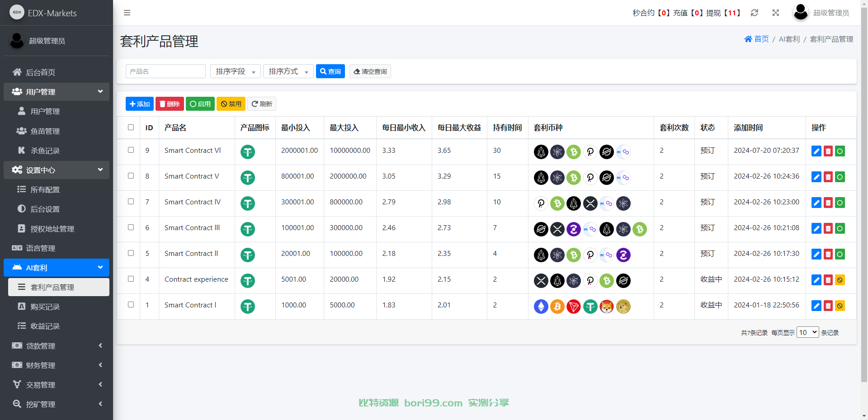This screenshot has height=420, width=868.
Task: Tick the select-all checkbox in table header
Action: tap(131, 127)
